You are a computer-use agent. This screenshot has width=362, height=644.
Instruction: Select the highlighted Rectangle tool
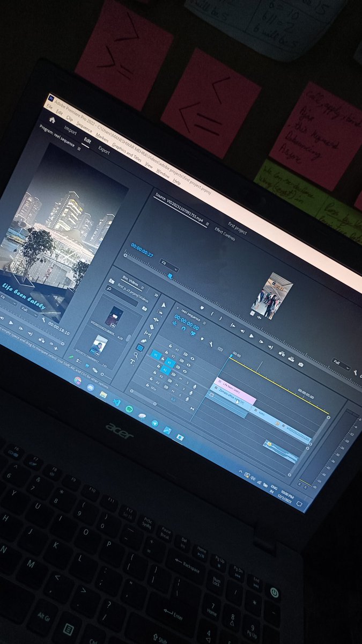point(141,348)
